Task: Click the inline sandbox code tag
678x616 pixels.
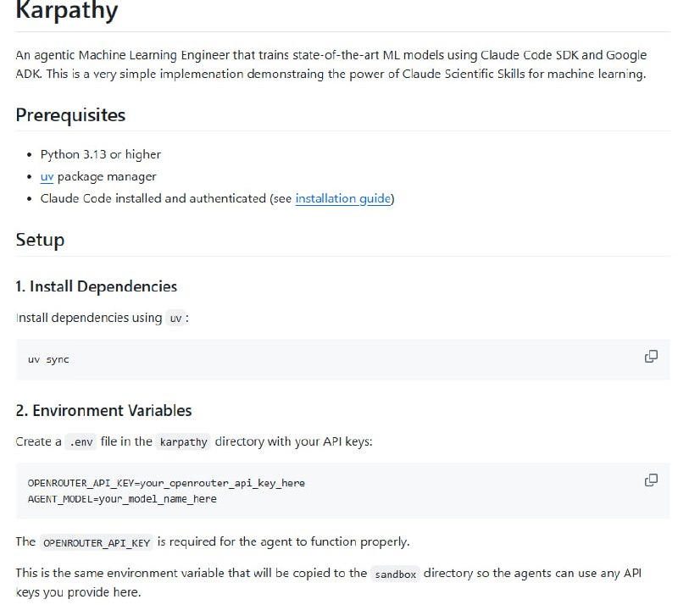Action: (395, 574)
